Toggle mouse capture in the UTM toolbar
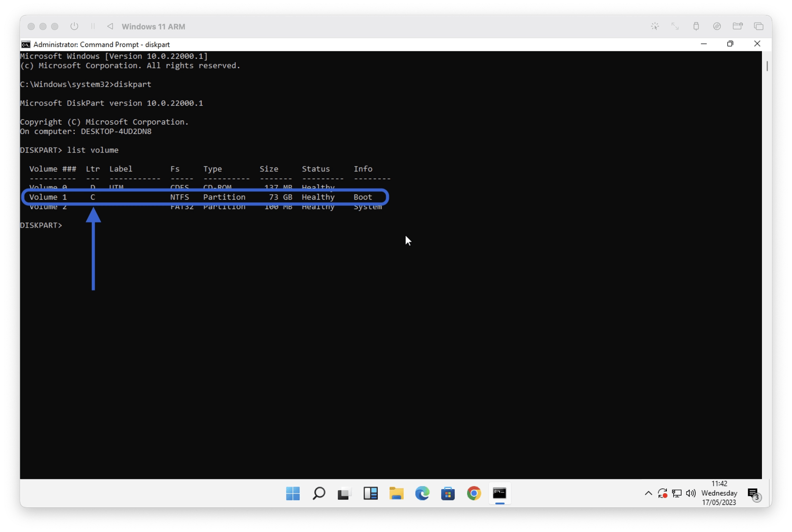The width and height of the screenshot is (792, 532). [655, 26]
